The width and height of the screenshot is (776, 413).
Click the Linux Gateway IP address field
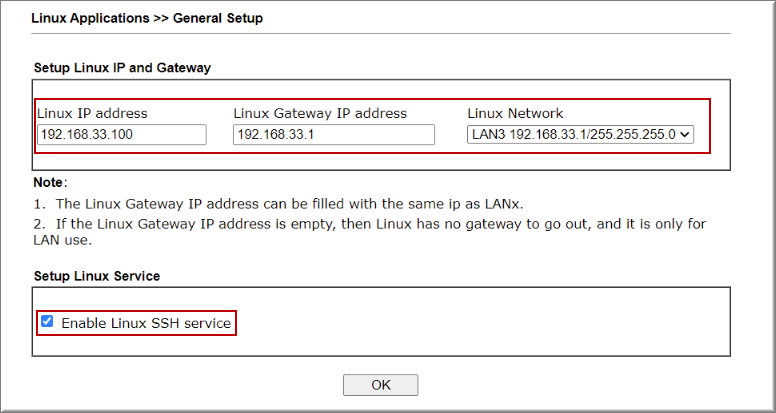coord(334,135)
